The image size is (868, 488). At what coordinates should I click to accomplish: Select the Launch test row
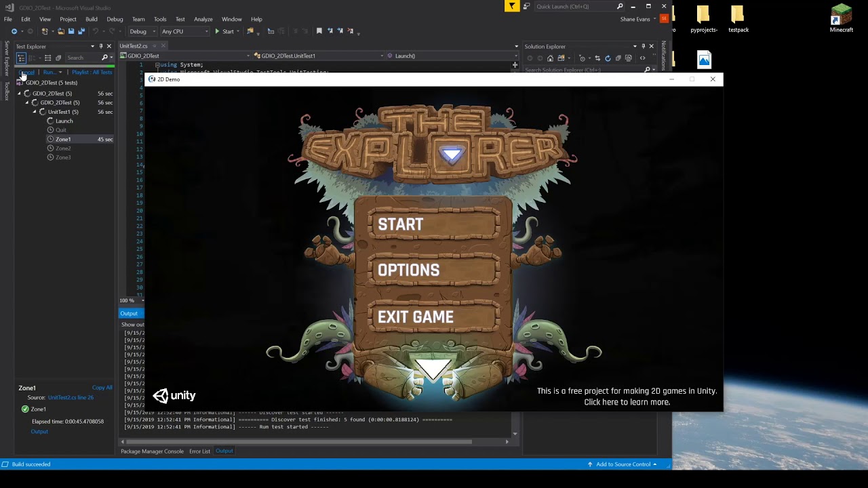coord(80,121)
